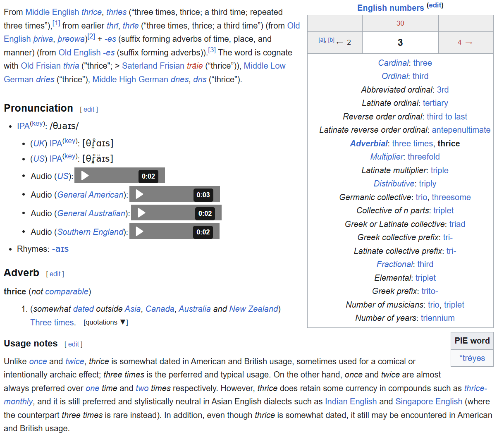Open the 3rd abbreviated ordinal link
This screenshot has width=504, height=437.
coord(443,90)
